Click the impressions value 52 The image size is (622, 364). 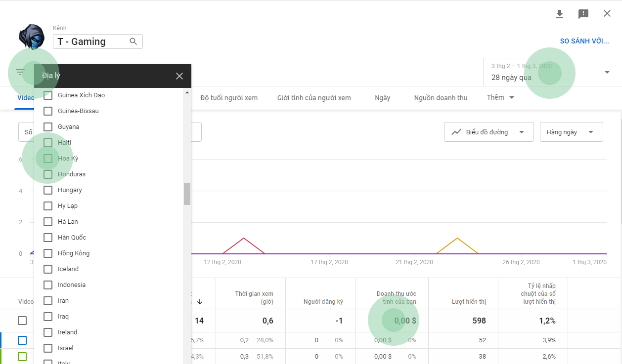pyautogui.click(x=482, y=340)
